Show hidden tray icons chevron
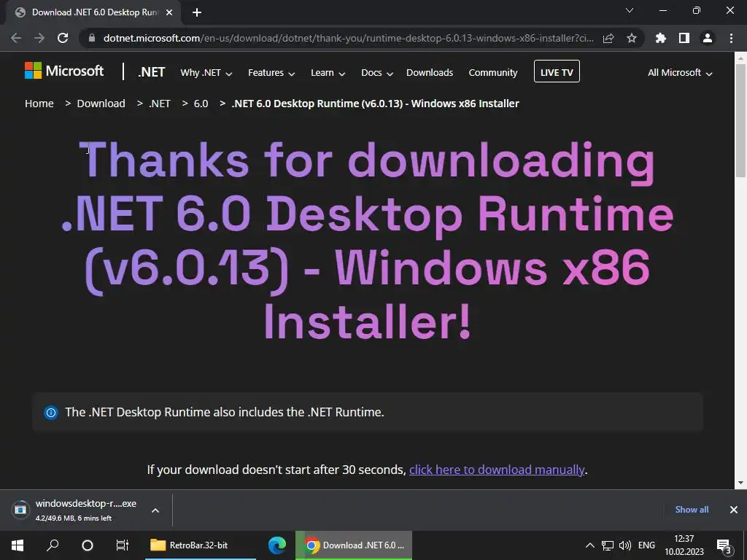 tap(589, 545)
